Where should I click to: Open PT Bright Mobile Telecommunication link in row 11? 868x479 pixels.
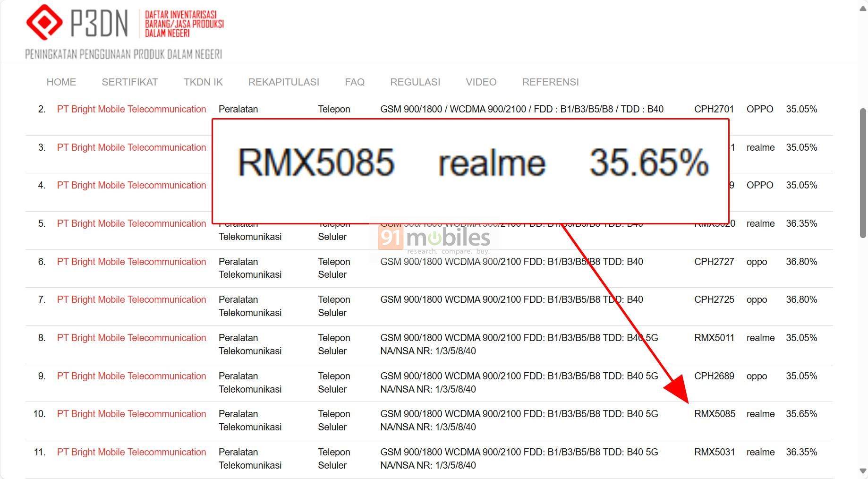pyautogui.click(x=131, y=452)
